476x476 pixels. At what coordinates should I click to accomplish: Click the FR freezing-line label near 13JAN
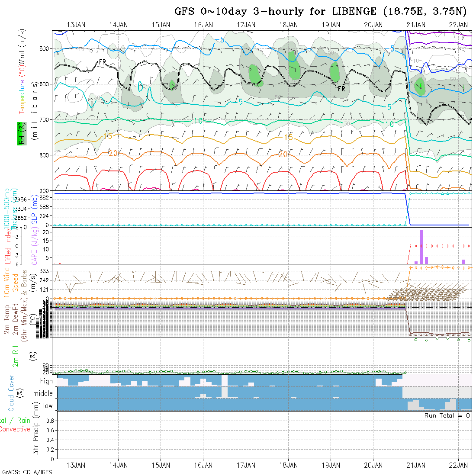pos(102,62)
